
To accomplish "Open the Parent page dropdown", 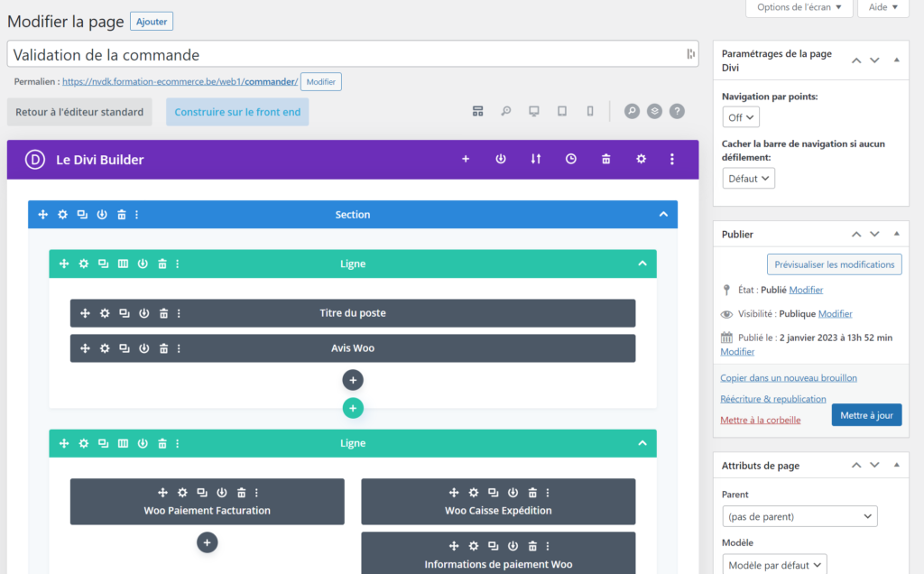I will click(799, 516).
